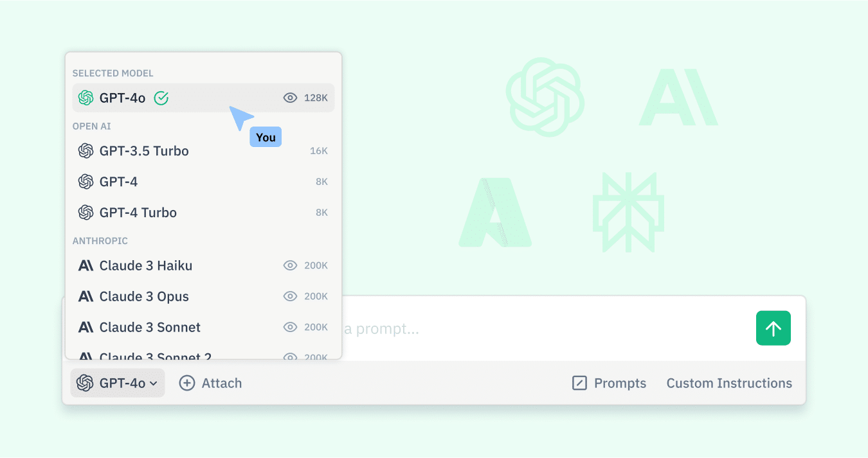This screenshot has height=458, width=868.
Task: Open Custom Instructions
Action: (729, 383)
